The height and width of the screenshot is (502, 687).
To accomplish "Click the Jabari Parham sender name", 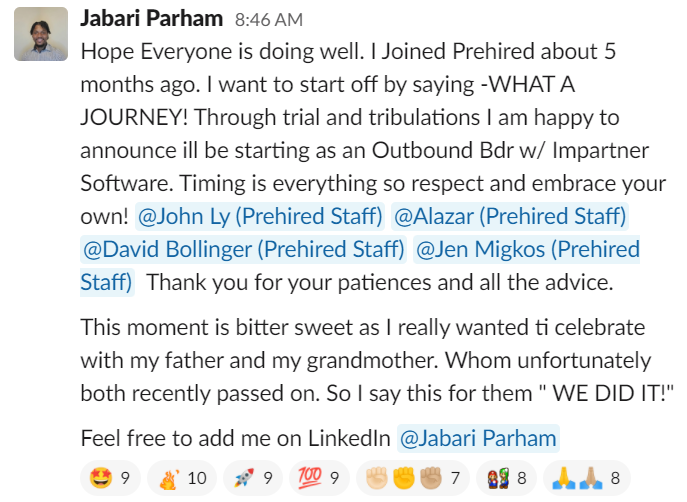I will click(150, 19).
